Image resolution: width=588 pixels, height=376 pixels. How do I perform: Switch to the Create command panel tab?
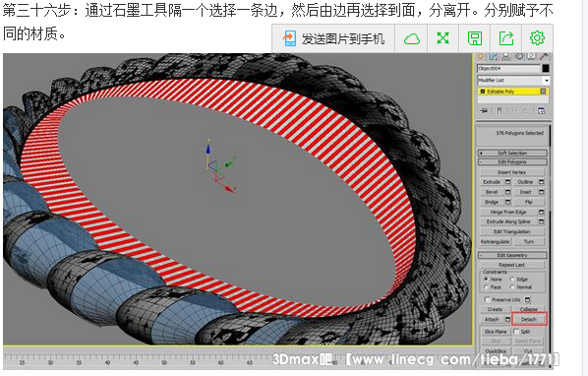pos(481,57)
